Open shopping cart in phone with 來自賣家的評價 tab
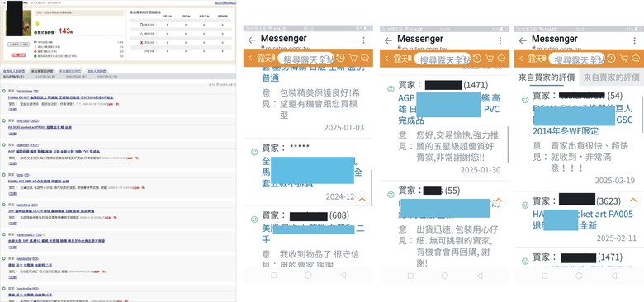 click(624, 59)
